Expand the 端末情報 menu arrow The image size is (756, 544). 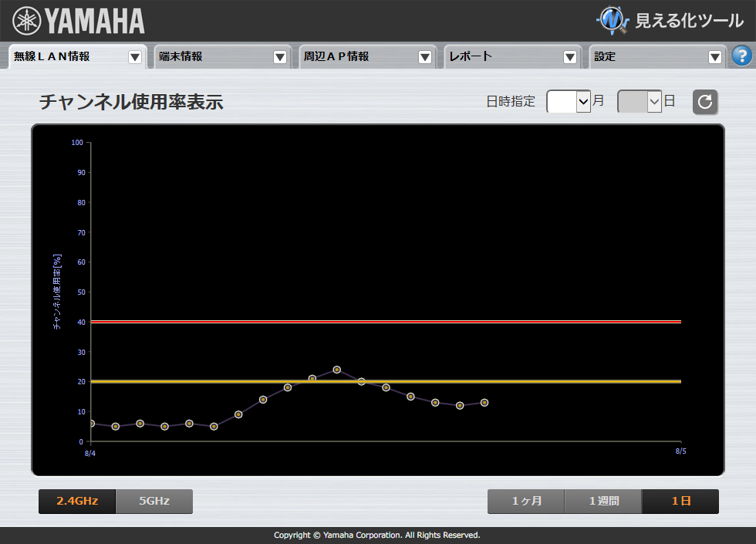tap(280, 57)
